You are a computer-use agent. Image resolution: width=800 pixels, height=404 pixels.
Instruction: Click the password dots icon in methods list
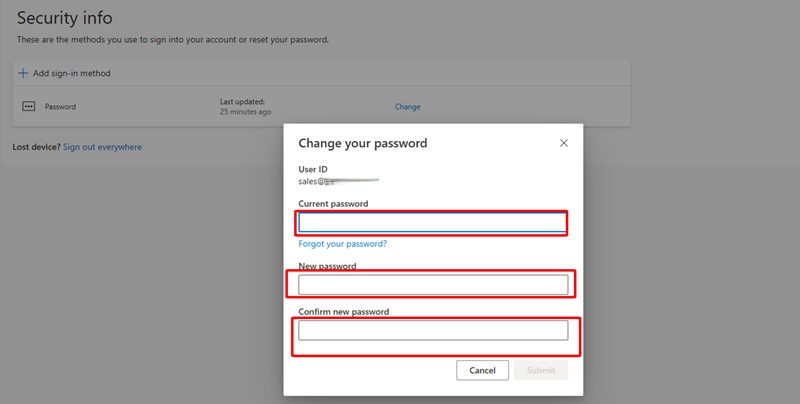(28, 106)
